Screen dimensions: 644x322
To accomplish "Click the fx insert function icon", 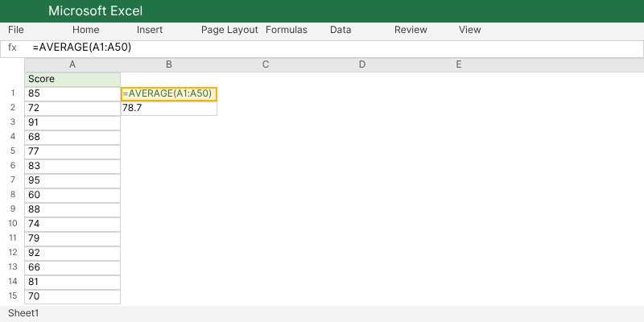I will pyautogui.click(x=12, y=47).
